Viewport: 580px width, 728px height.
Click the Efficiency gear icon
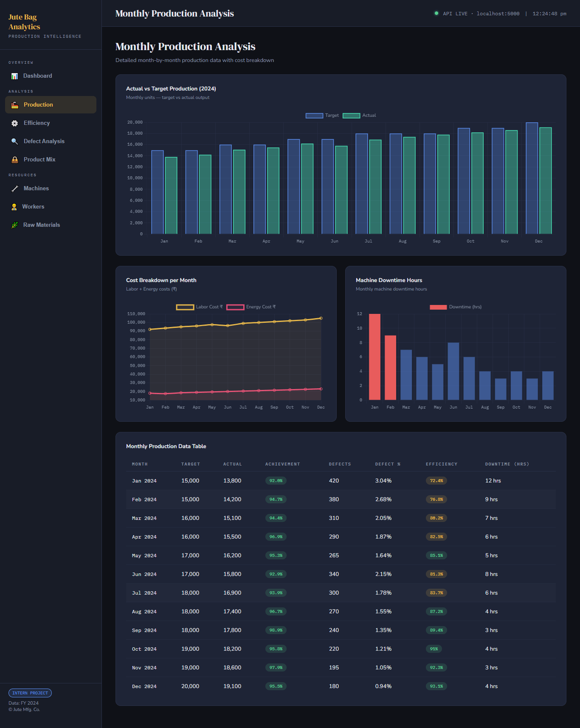point(15,123)
